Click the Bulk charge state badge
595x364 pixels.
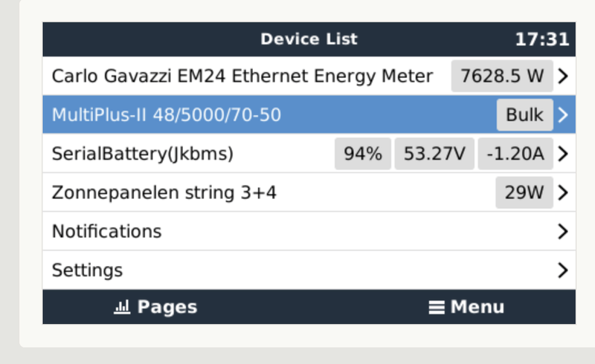pos(524,115)
